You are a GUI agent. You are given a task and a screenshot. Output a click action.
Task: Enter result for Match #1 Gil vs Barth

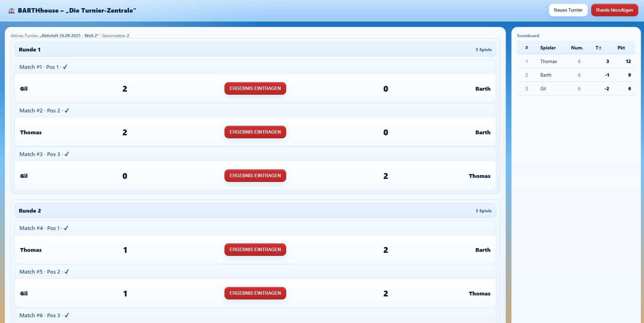point(255,89)
